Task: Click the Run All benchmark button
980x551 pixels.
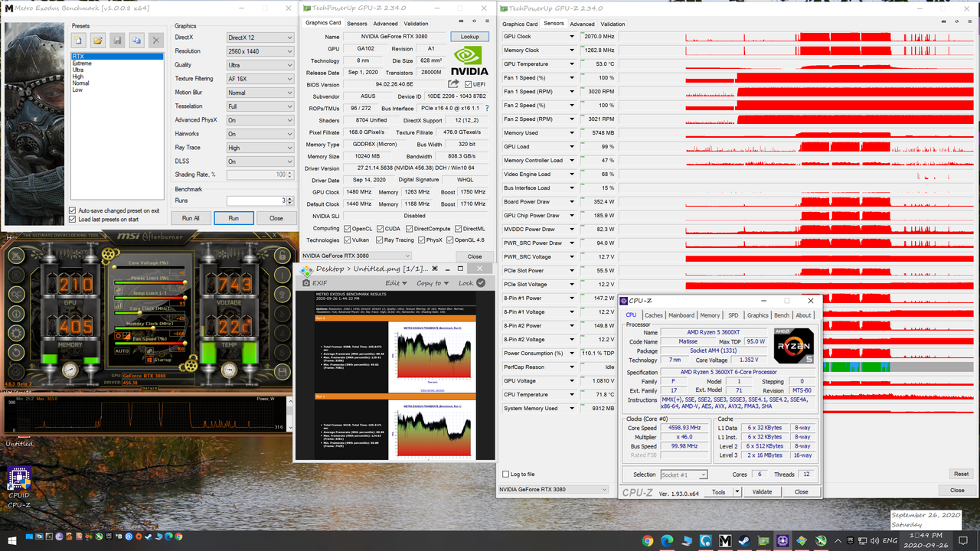Action: click(x=191, y=218)
